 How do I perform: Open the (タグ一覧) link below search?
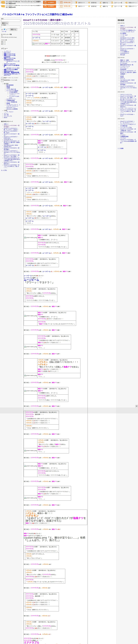click(4, 31)
